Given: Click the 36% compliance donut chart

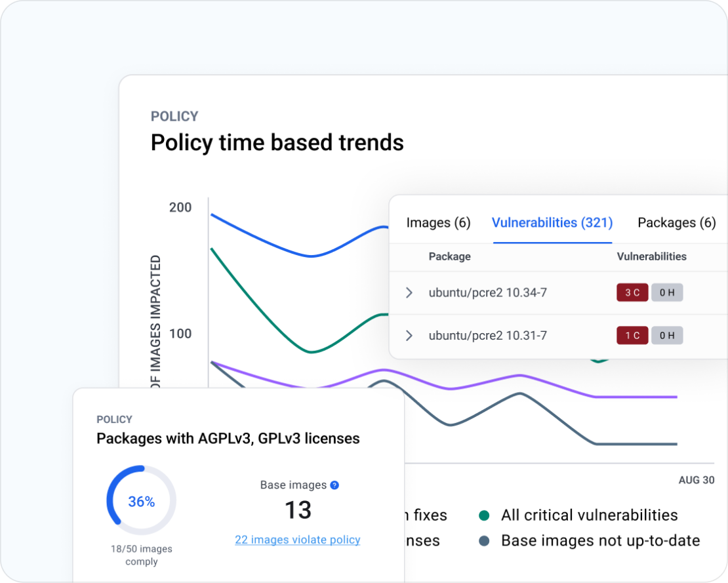Looking at the screenshot, I should [140, 500].
